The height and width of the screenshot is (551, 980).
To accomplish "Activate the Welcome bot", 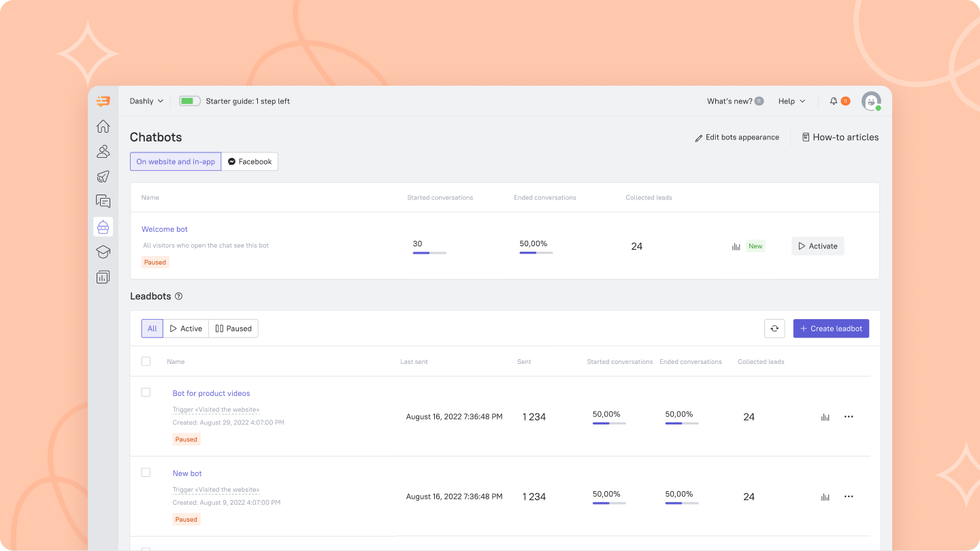I will 817,246.
